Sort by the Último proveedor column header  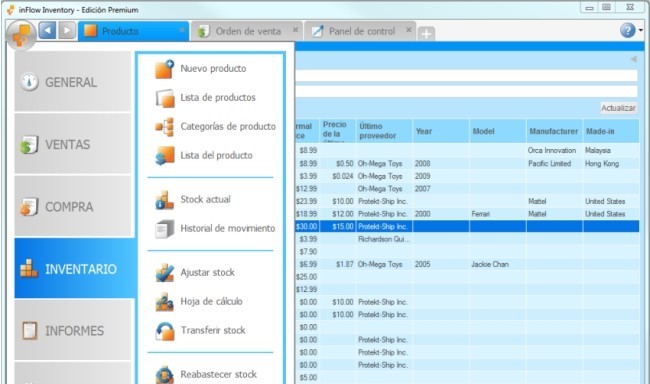pyautogui.click(x=384, y=131)
